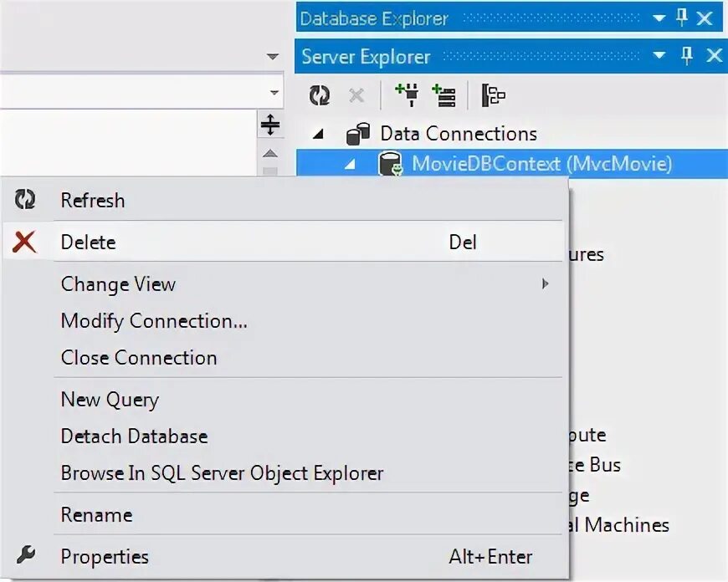Choose Refresh from the context menu
728x582 pixels.
tap(285, 200)
